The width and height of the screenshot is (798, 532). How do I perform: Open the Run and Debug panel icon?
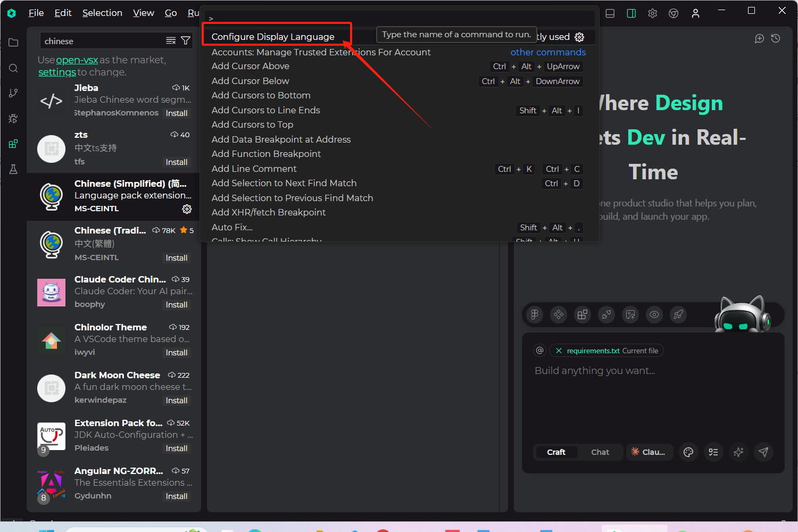click(x=13, y=118)
